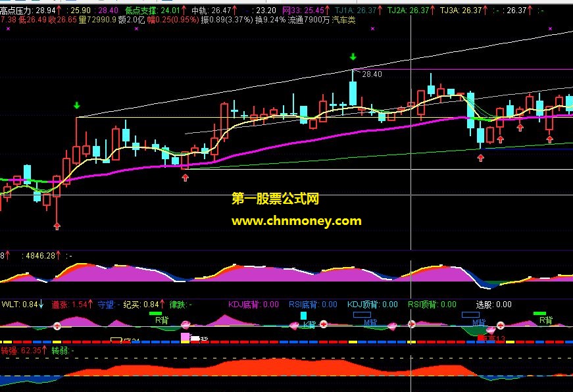The height and width of the screenshot is (392, 573).
Task: Click the pink diamond just left of K背
Action: point(295,326)
